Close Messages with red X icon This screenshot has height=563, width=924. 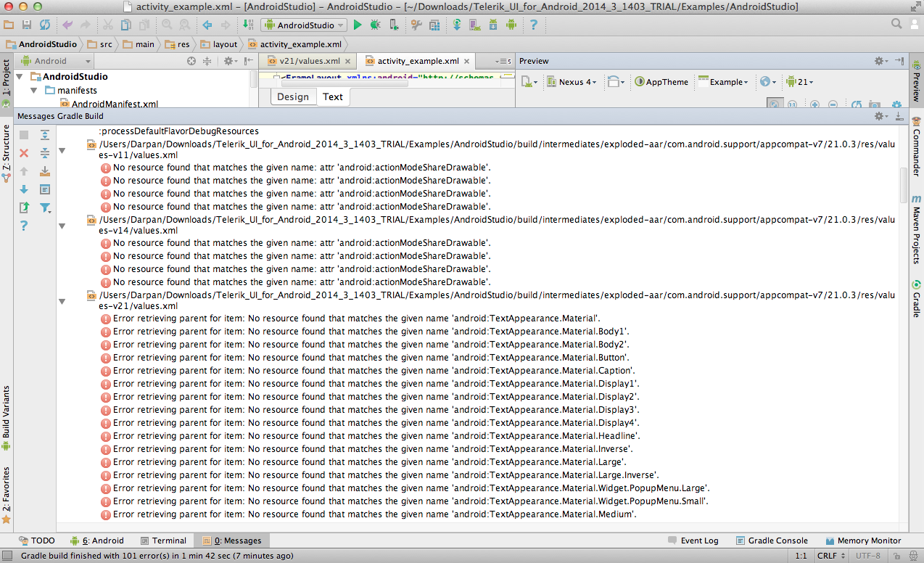[24, 153]
